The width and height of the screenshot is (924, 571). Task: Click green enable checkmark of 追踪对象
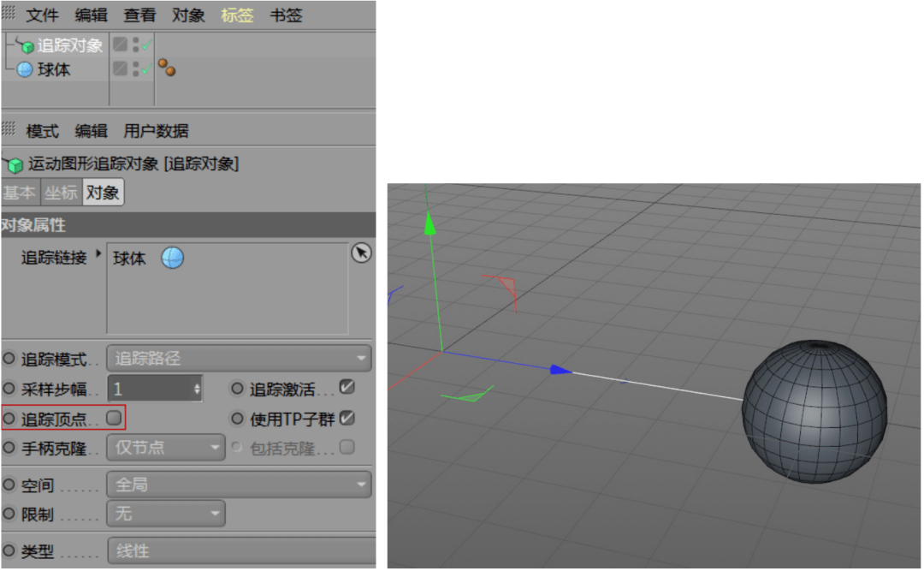(x=147, y=45)
